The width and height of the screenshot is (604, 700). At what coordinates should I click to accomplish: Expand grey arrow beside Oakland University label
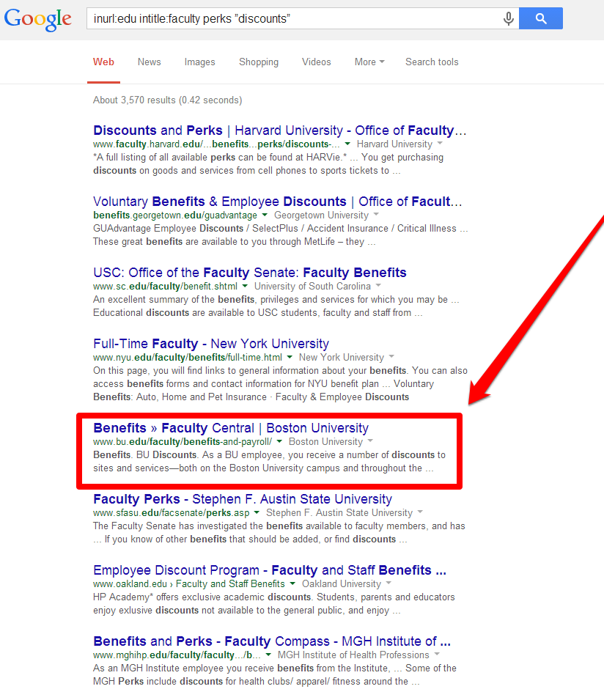click(x=388, y=583)
